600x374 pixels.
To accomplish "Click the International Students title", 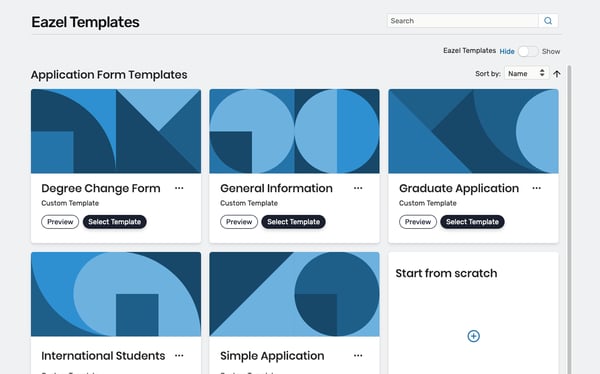I will [103, 356].
